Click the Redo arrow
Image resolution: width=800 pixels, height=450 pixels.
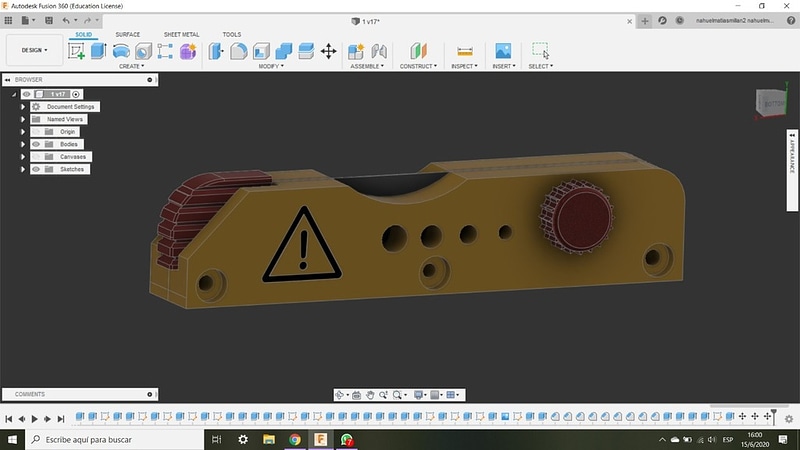pos(87,20)
